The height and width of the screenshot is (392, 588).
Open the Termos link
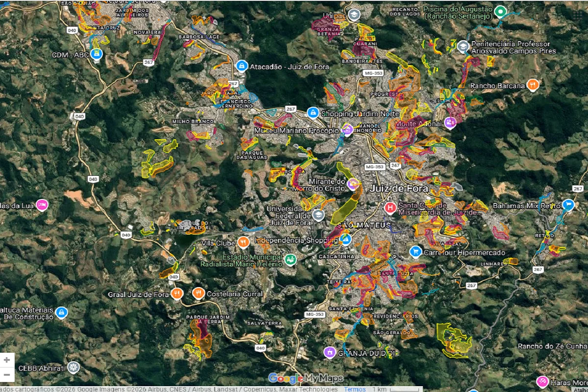click(355, 389)
